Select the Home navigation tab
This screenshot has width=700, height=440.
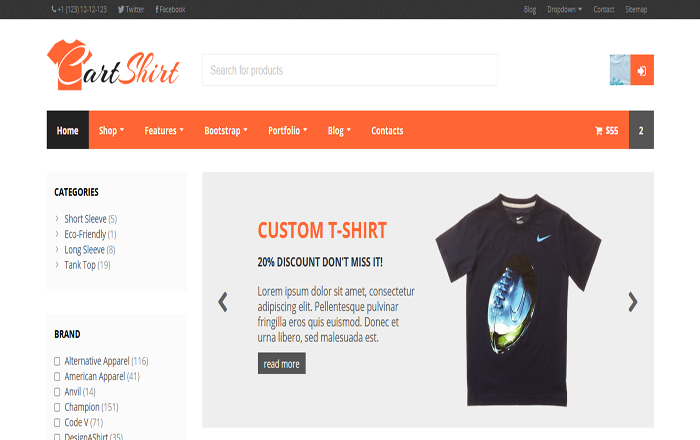coord(68,130)
